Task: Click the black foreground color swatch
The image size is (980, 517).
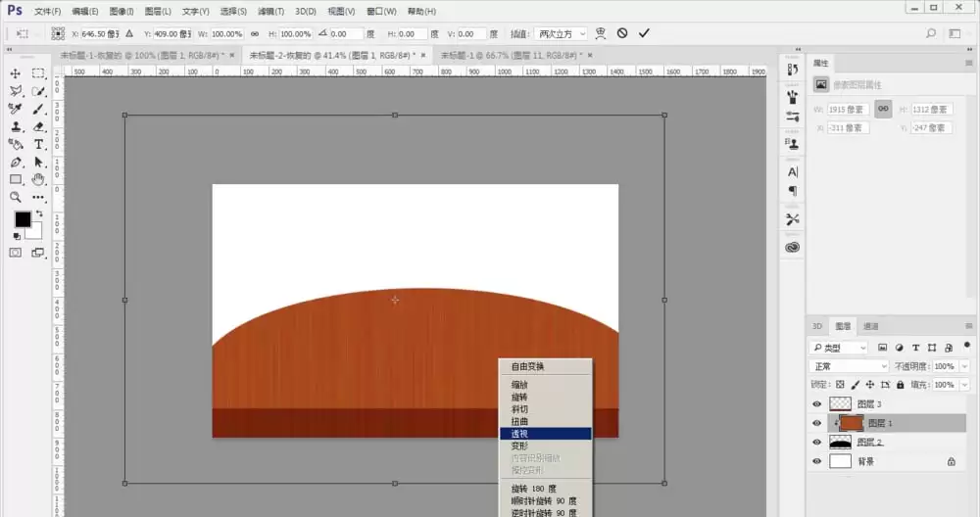Action: [23, 219]
